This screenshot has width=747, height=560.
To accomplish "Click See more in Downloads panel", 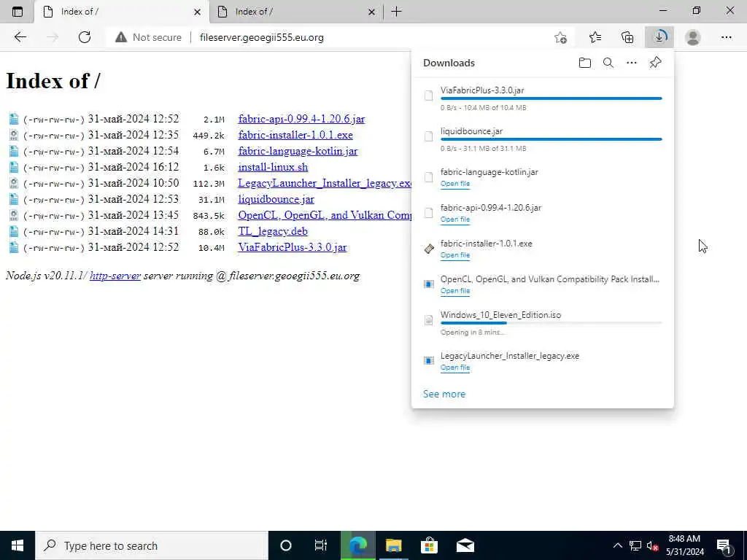I will pyautogui.click(x=444, y=394).
